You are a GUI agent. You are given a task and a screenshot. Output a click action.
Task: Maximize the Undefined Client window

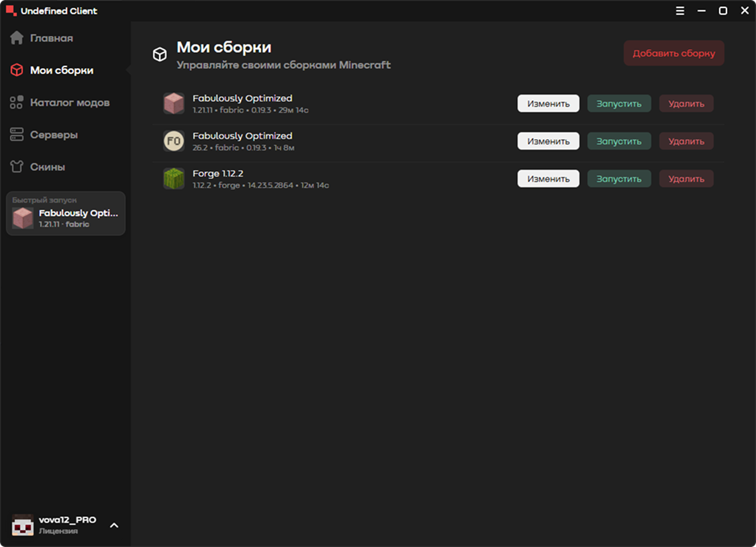click(722, 11)
